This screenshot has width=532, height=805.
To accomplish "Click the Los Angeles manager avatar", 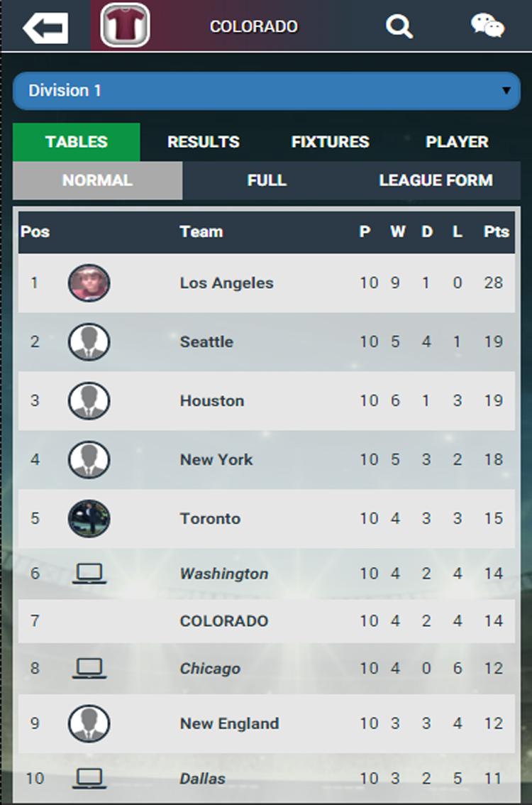I will tap(89, 282).
